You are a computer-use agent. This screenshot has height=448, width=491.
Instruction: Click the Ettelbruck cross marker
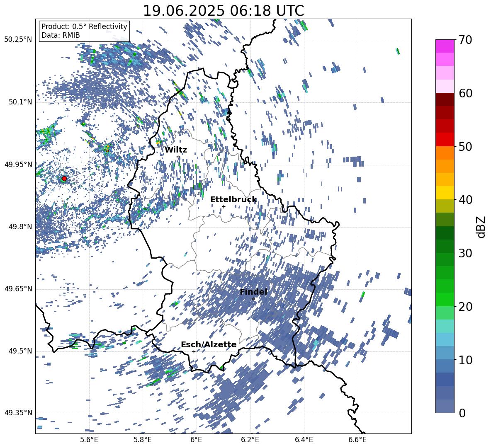point(224,206)
